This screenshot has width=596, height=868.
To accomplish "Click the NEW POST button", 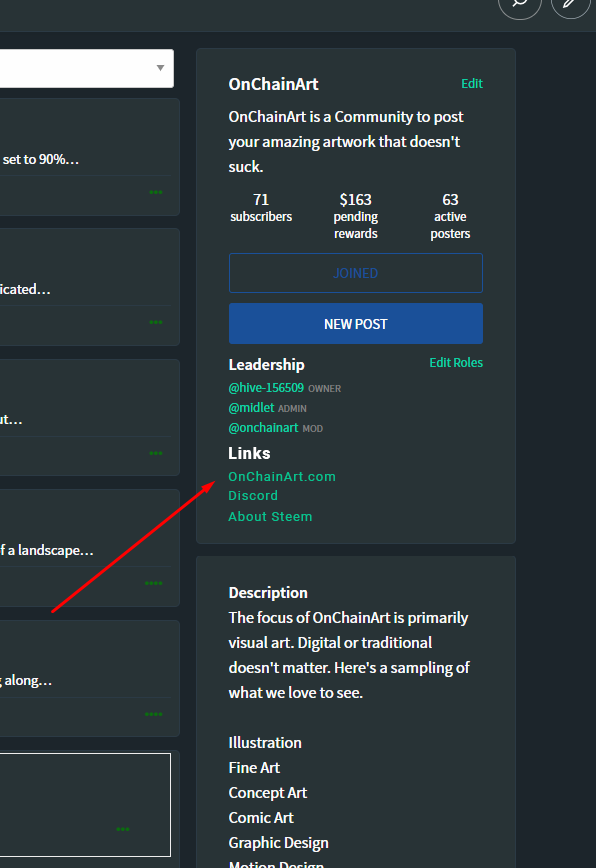I will pos(356,324).
